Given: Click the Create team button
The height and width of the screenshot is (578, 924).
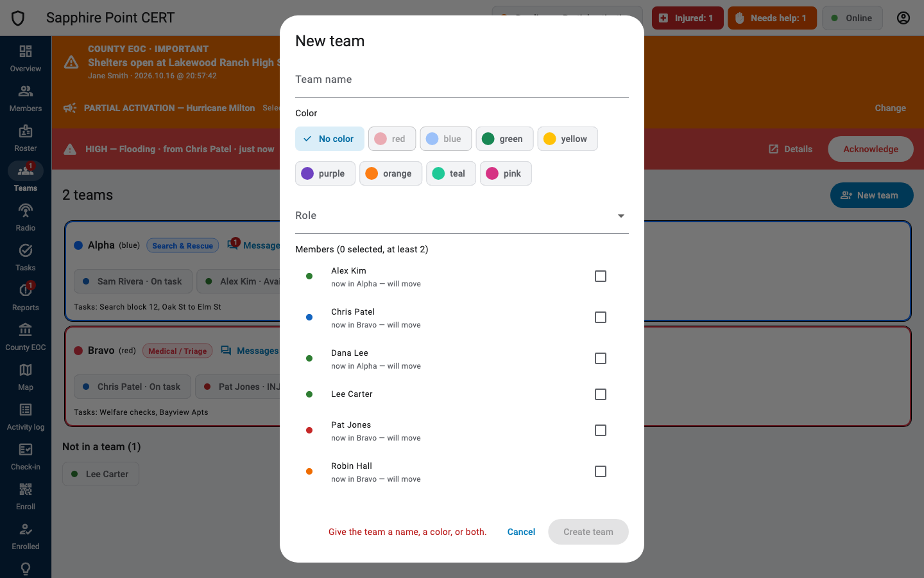Looking at the screenshot, I should (x=588, y=532).
